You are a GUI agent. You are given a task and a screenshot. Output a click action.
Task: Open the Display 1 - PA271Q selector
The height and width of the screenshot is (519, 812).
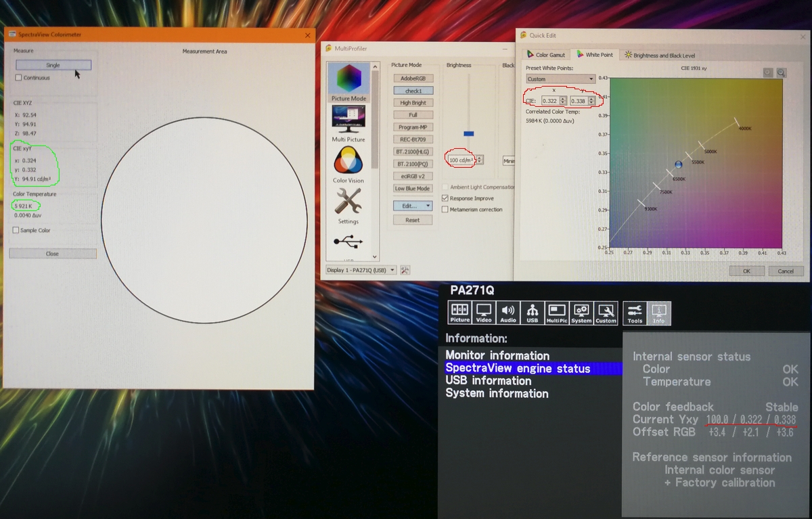pos(361,270)
